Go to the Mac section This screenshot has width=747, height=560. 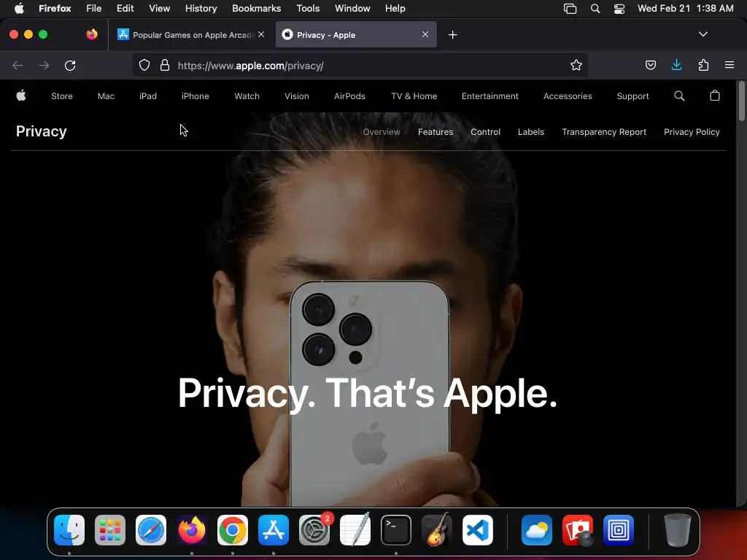[106, 96]
